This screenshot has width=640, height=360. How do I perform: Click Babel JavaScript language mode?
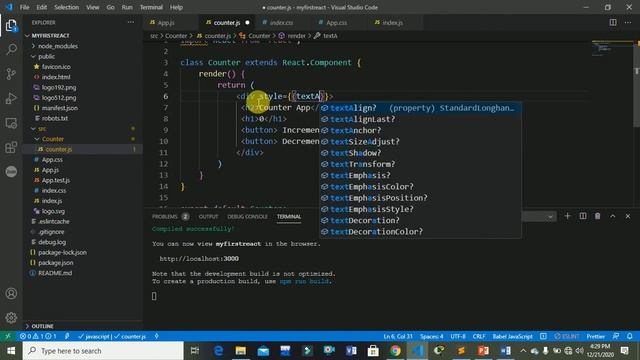pos(512,336)
